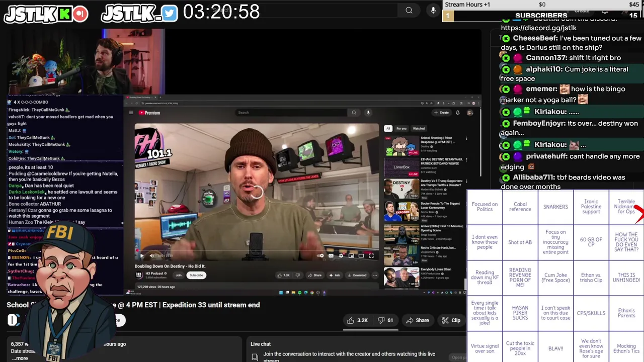Click the magnifier search button beside inner search box

tap(354, 113)
